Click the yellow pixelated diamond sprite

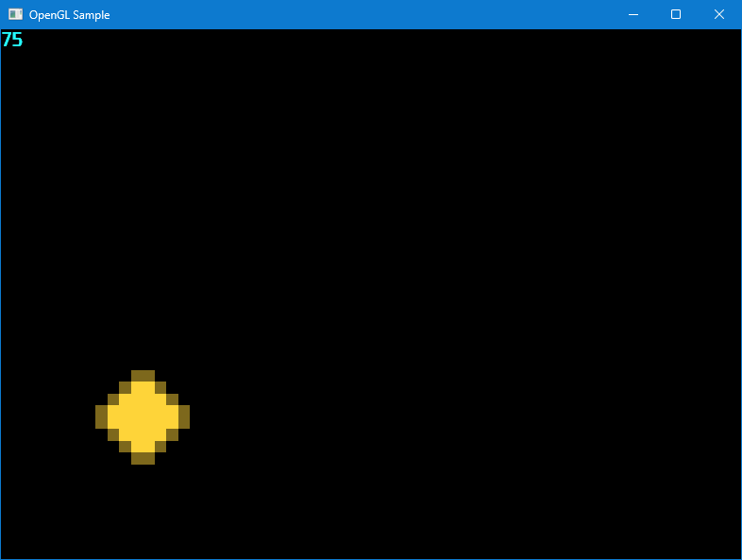[x=143, y=417]
